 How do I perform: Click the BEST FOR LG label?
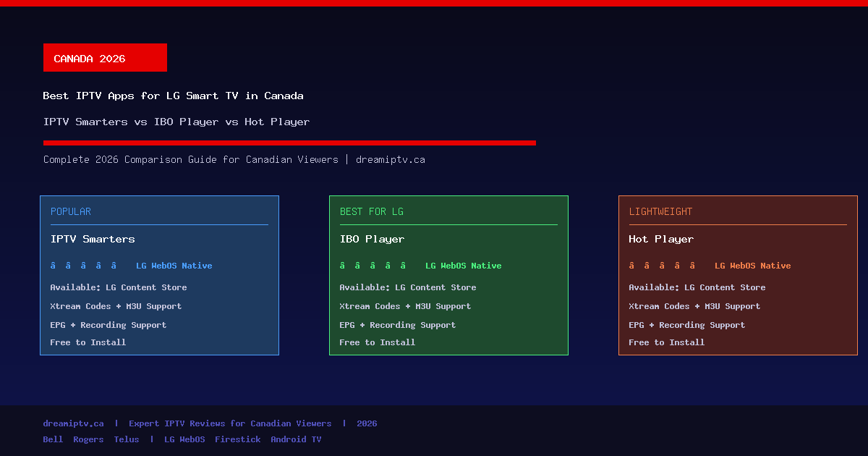[372, 212]
